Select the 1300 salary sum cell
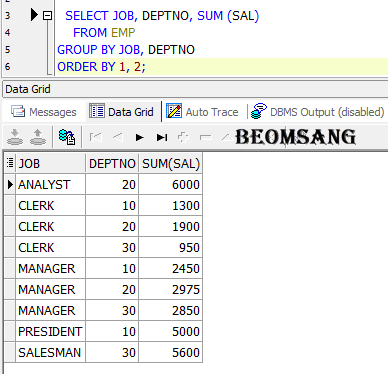388x374 pixels. 170,205
